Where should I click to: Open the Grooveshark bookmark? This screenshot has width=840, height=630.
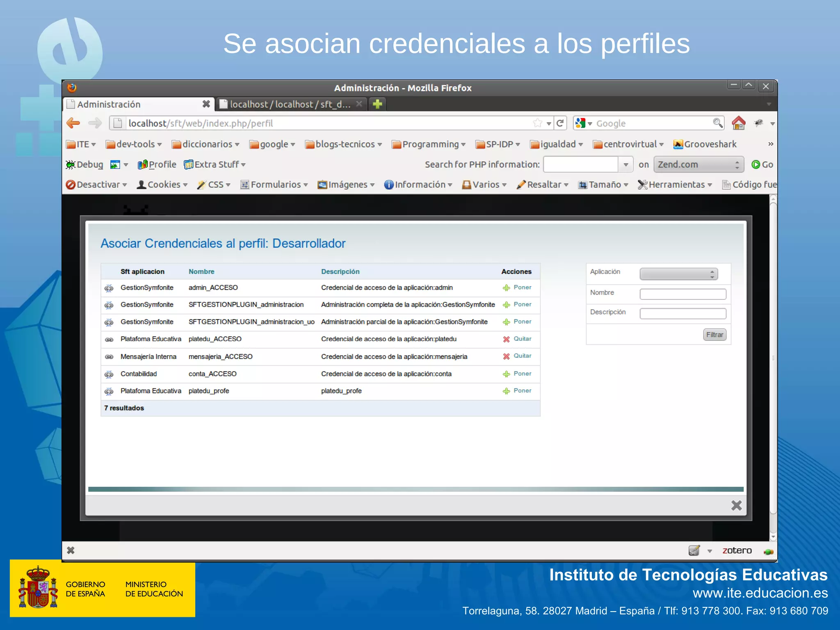tap(705, 144)
